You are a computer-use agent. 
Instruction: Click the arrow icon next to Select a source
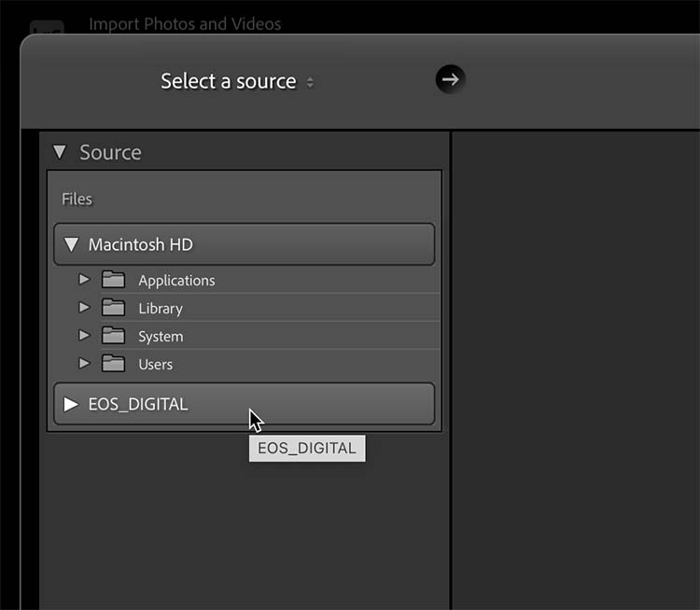click(450, 80)
